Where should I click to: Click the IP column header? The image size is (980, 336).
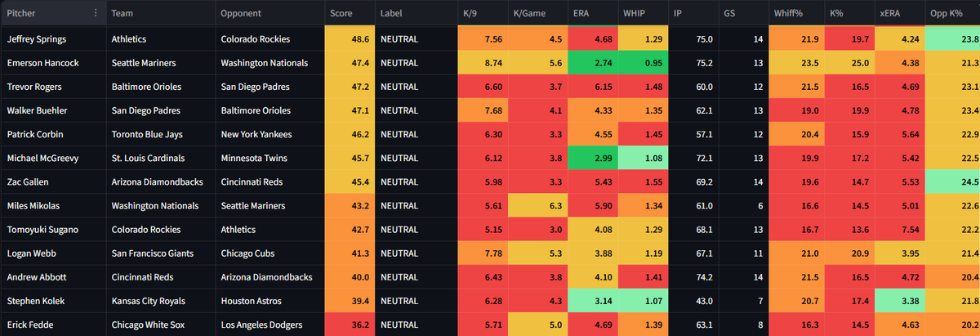click(x=692, y=13)
